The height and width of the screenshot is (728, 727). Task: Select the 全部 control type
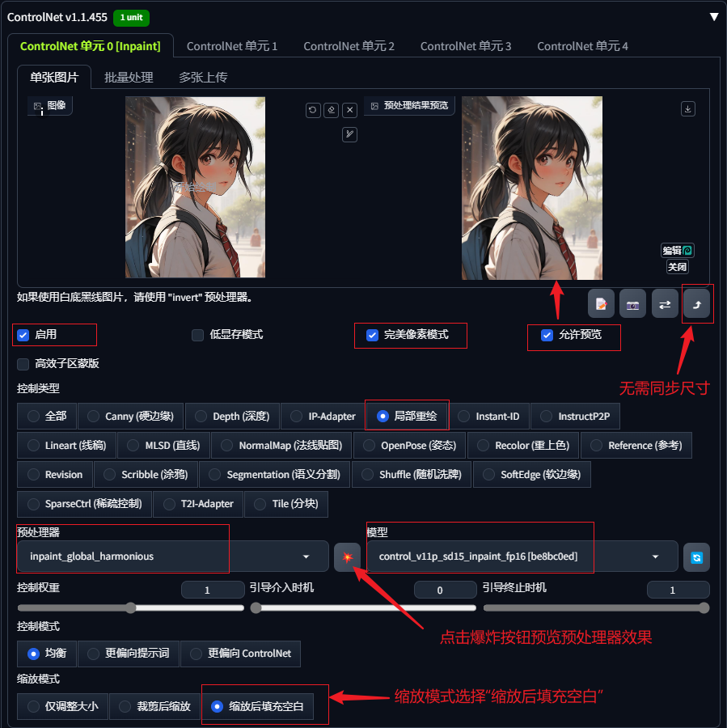pyautogui.click(x=47, y=416)
